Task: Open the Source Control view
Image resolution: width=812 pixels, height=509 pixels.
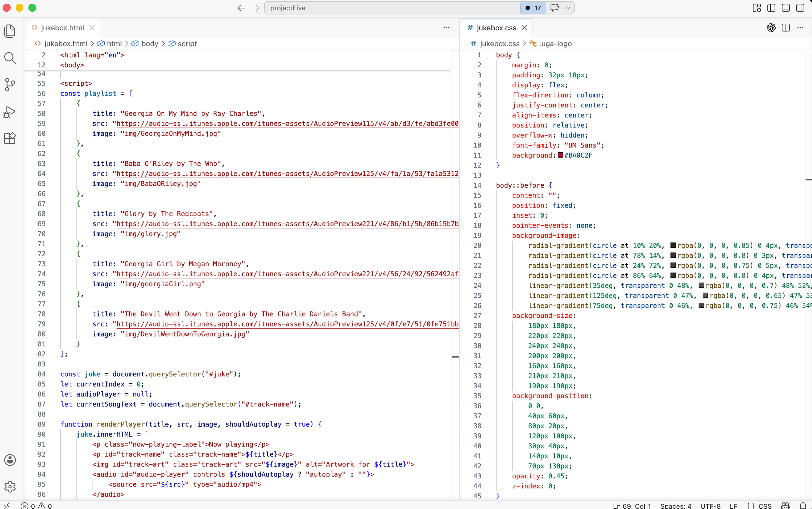Action: (x=10, y=85)
